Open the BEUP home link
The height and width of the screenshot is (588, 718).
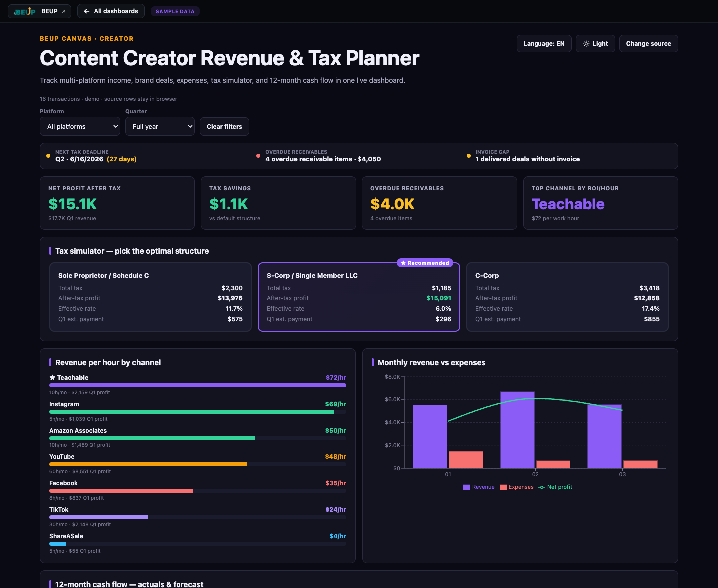[x=39, y=11]
